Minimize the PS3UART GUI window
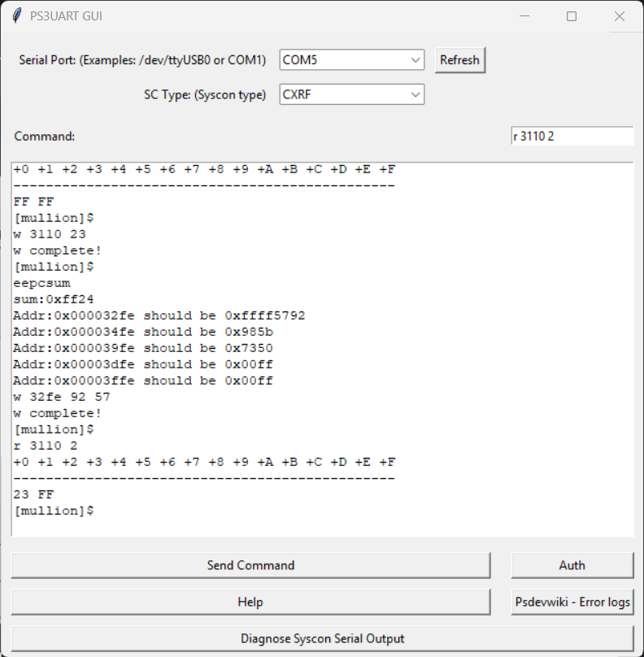Image resolution: width=644 pixels, height=657 pixels. tap(526, 16)
